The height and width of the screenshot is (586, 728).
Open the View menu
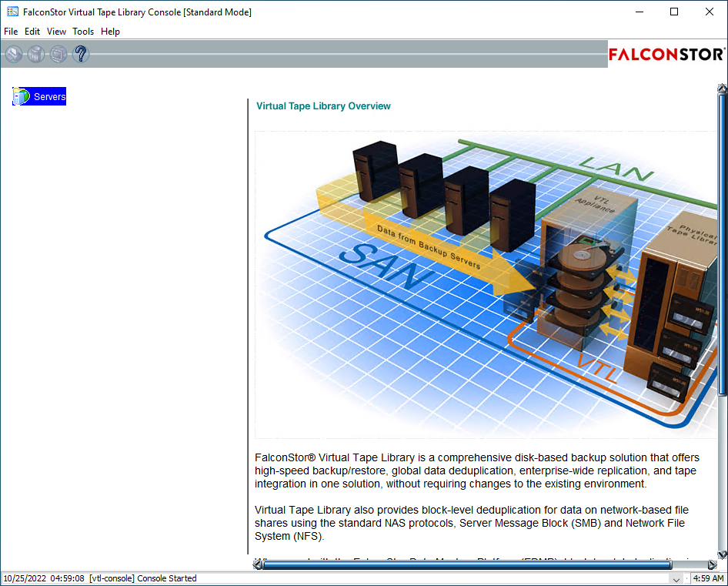coord(56,31)
